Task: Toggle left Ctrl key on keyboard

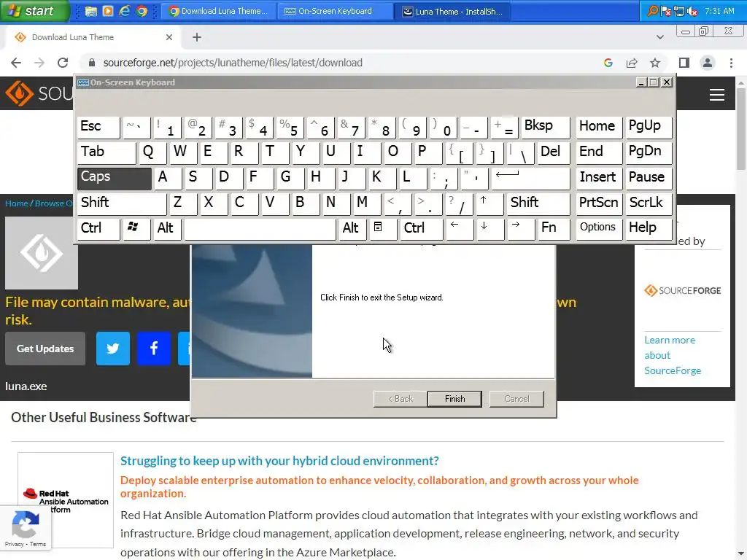Action: click(x=98, y=229)
